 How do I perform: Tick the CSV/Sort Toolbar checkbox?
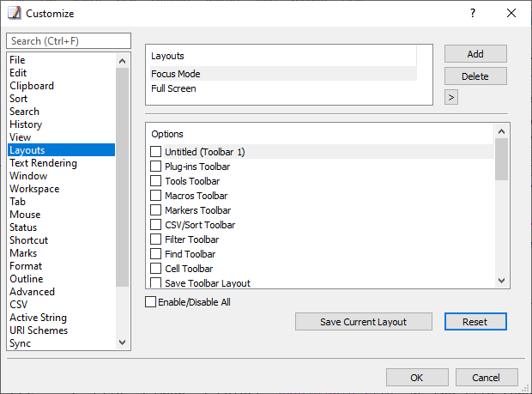click(x=155, y=225)
